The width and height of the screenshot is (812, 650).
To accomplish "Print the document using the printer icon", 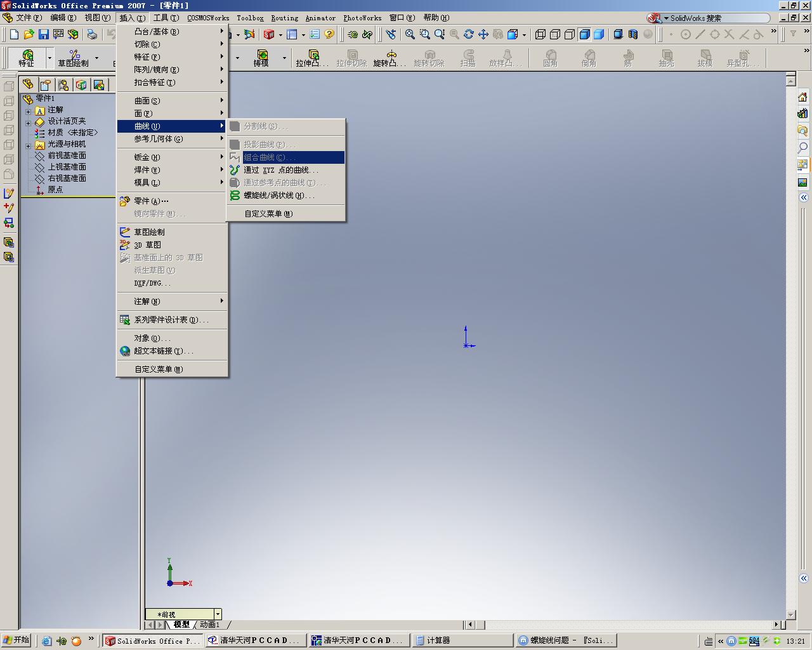I will point(92,34).
